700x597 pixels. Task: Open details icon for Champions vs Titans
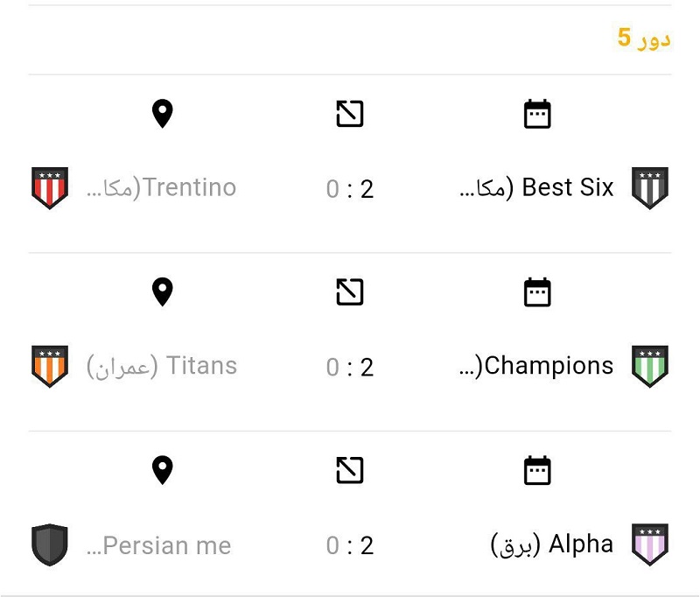[350, 292]
